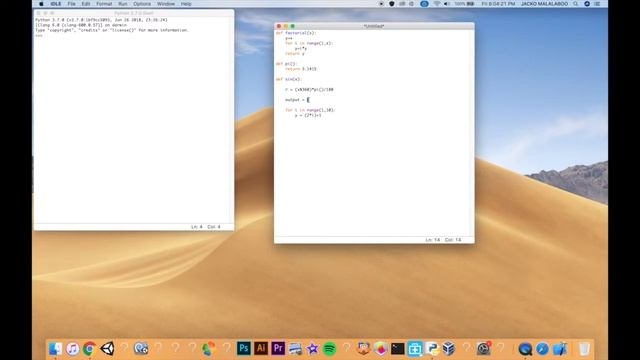Open the Trash in the dock
The height and width of the screenshot is (360, 640).
click(584, 349)
